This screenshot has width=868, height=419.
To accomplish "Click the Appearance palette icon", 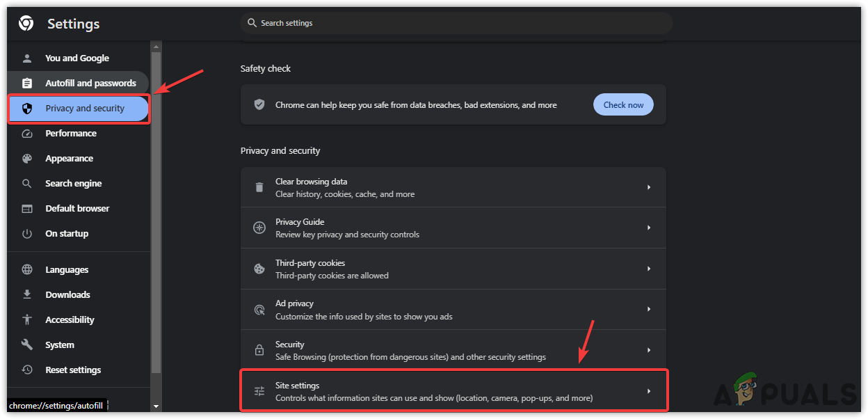I will point(27,159).
